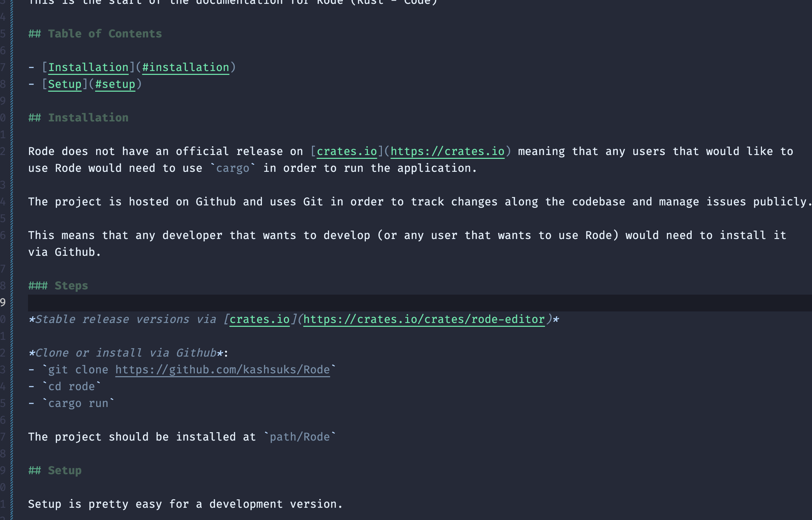The width and height of the screenshot is (812, 520).
Task: Click the https://crates.io URL
Action: coord(447,151)
